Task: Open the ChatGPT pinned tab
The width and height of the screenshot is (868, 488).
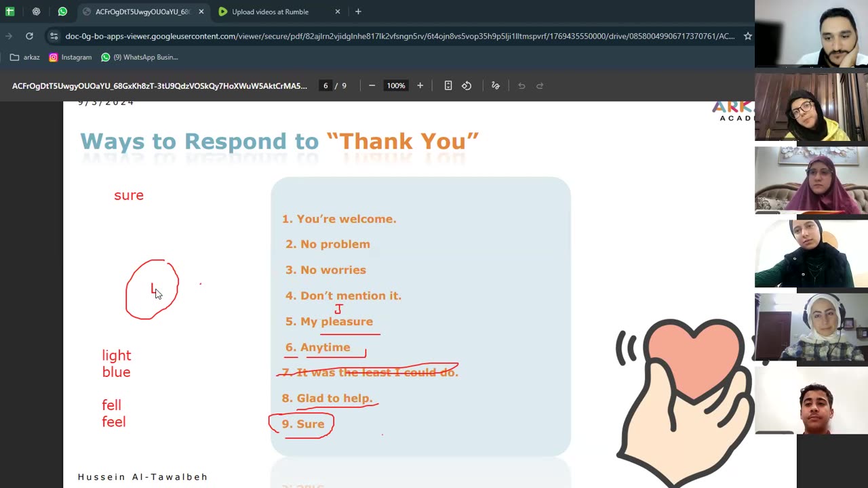Action: [36, 12]
